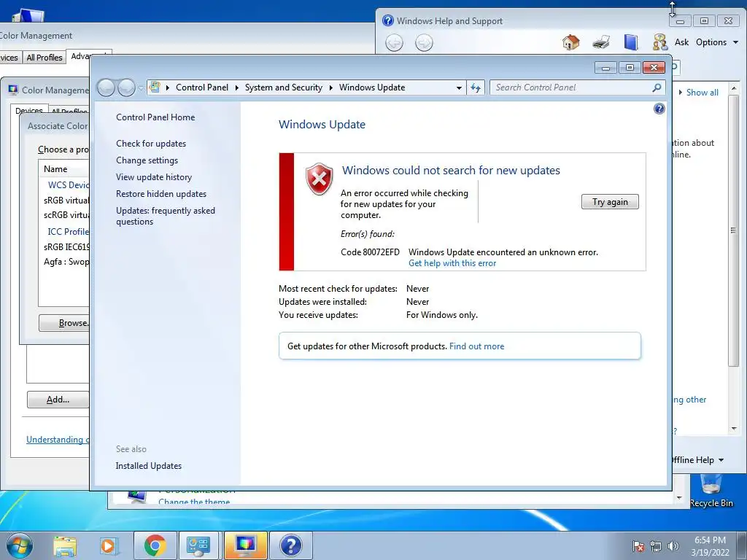Switch to Help and Support taskbar item
This screenshot has width=747, height=560.
[290, 545]
